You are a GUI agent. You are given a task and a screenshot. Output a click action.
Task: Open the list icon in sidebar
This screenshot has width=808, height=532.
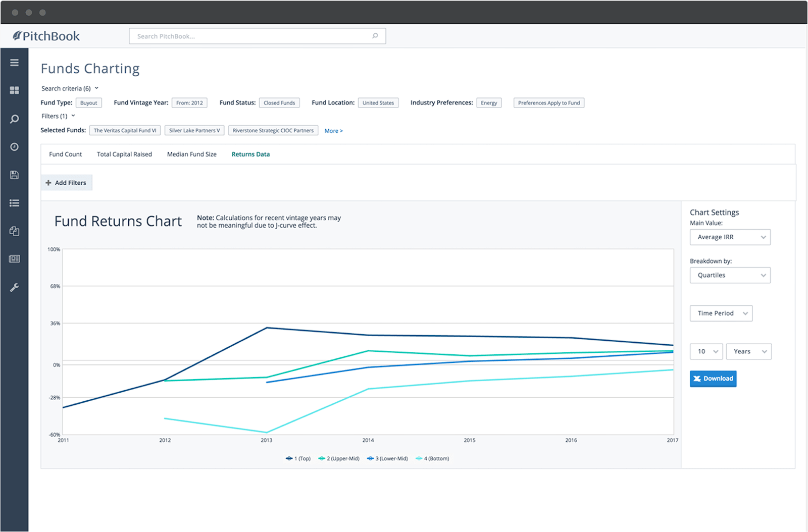14,203
